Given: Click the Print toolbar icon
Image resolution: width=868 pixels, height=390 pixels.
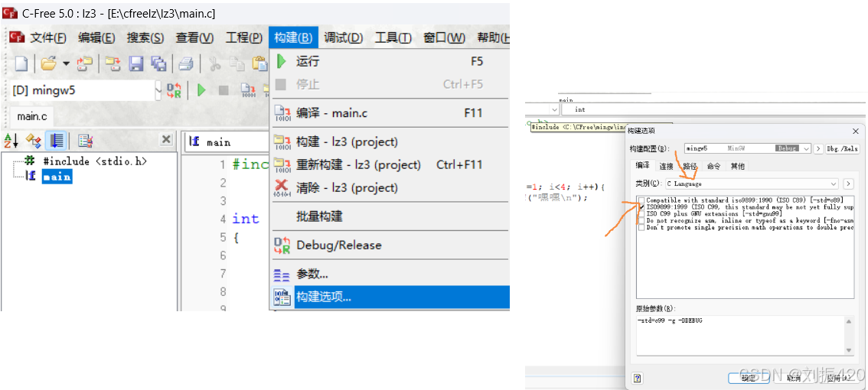Looking at the screenshot, I should point(186,64).
